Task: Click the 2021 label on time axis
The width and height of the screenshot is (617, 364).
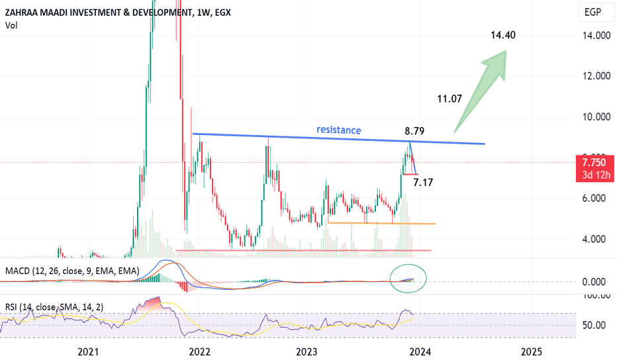Action: tap(88, 351)
